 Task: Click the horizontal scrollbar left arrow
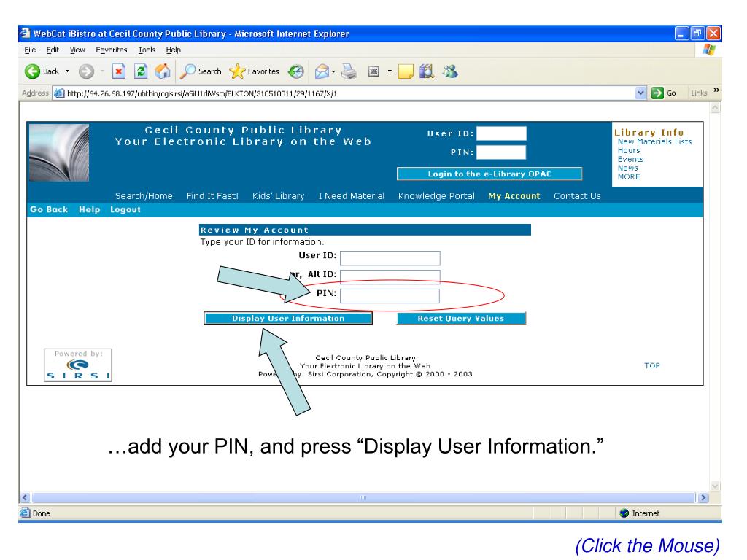click(x=26, y=497)
